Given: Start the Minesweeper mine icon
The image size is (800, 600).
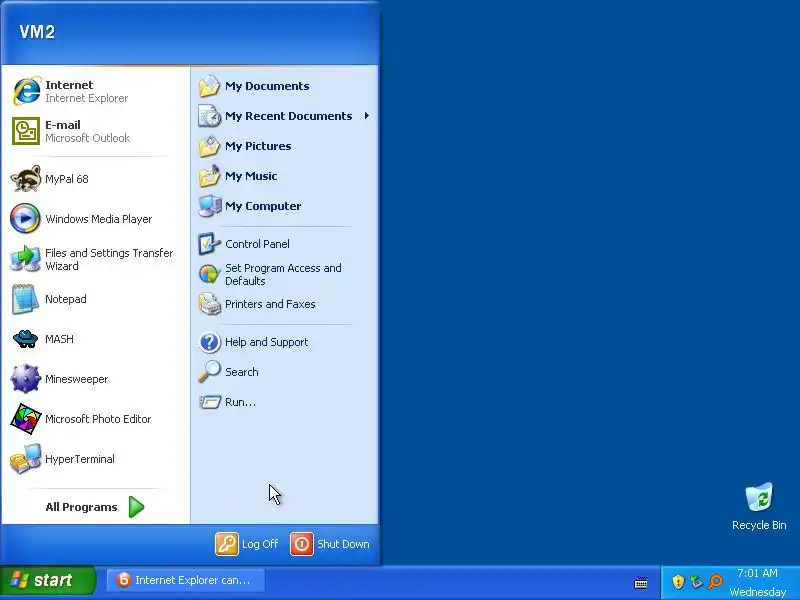Looking at the screenshot, I should [x=25, y=379].
